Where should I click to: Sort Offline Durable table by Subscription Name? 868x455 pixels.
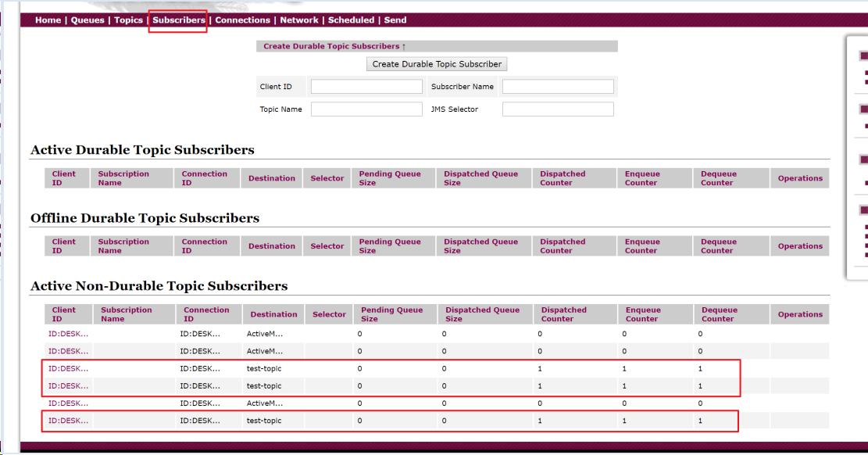(132, 246)
